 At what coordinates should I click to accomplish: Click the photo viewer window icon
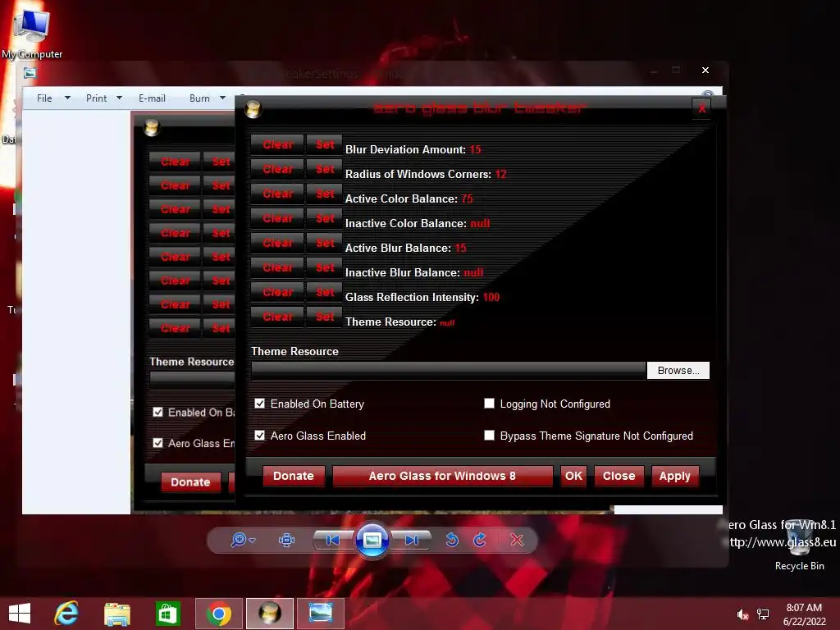30,73
